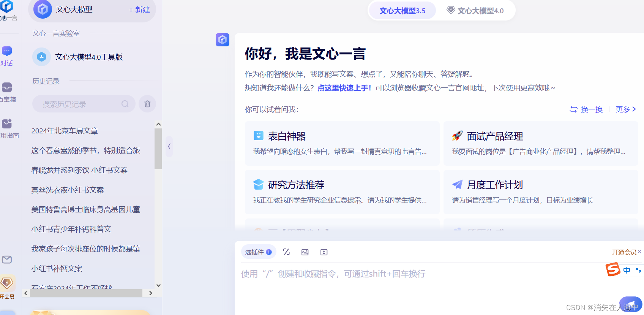Delete history with the trash icon
644x315 pixels.
pyautogui.click(x=147, y=104)
